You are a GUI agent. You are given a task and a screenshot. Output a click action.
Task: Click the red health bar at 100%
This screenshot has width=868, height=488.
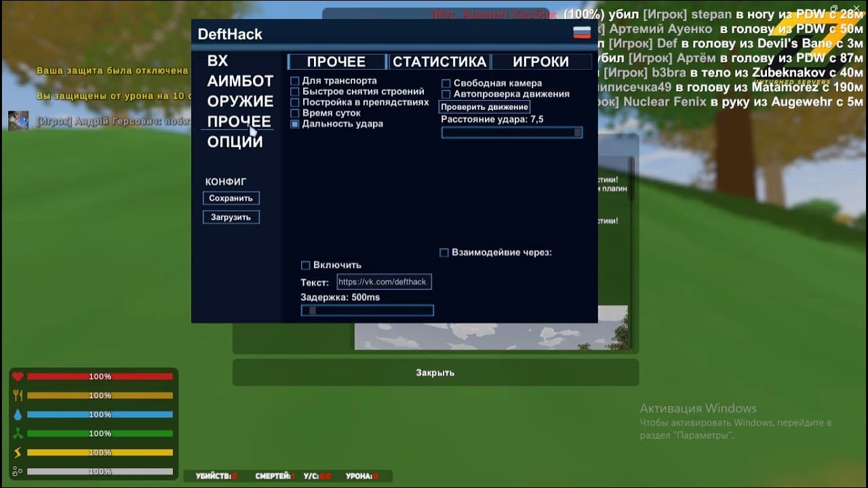[x=100, y=376]
